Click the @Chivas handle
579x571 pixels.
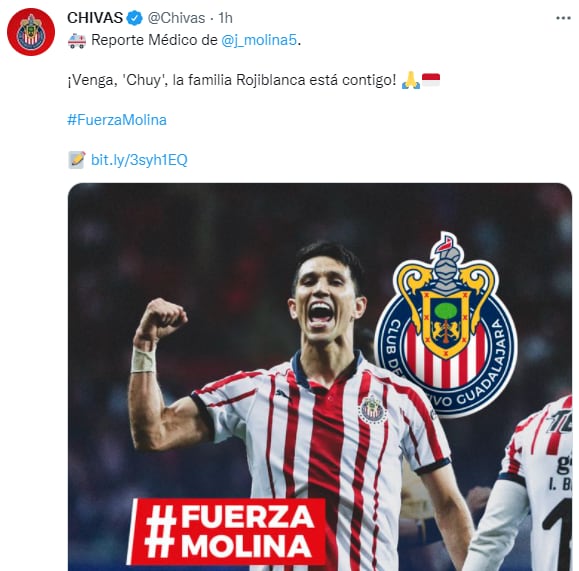pos(176,18)
